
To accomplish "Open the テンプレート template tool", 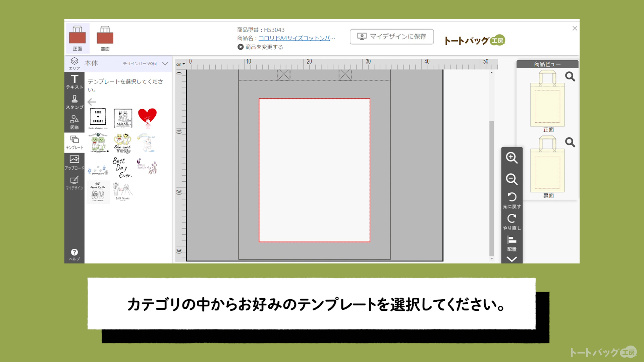I will [74, 142].
